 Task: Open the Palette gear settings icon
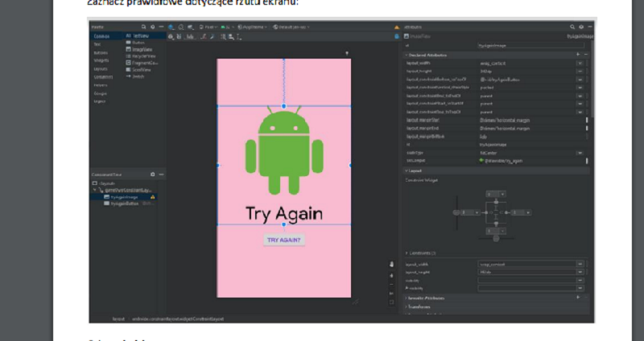(x=152, y=27)
